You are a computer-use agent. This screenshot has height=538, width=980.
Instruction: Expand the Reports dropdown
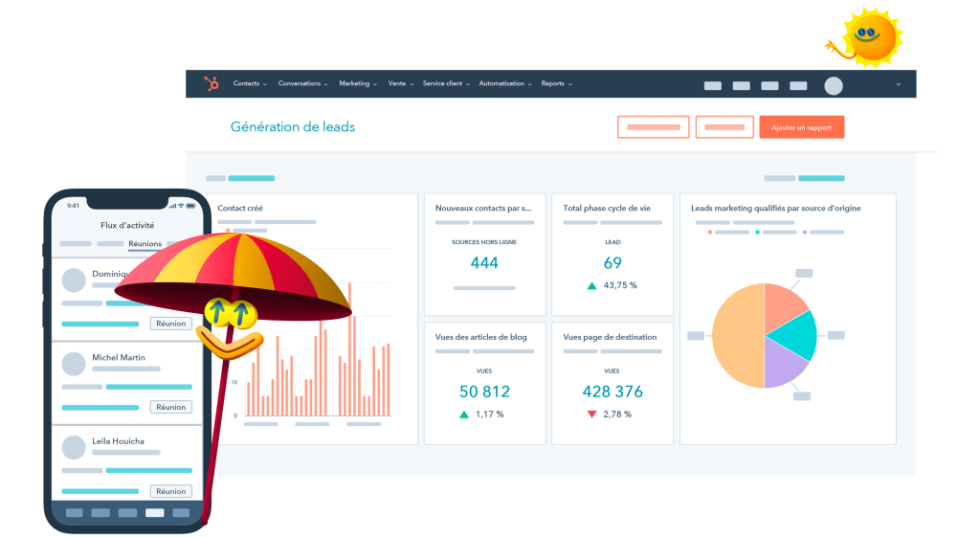[x=557, y=83]
